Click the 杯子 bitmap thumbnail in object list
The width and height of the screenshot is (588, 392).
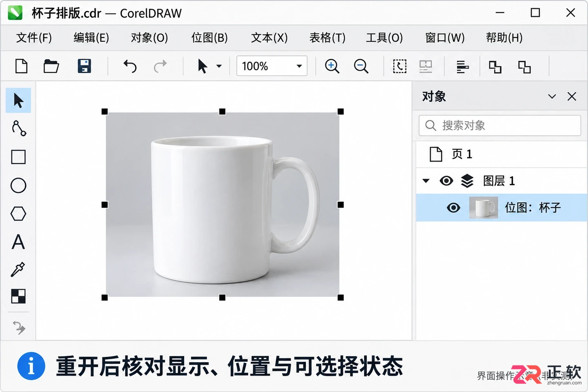point(483,207)
